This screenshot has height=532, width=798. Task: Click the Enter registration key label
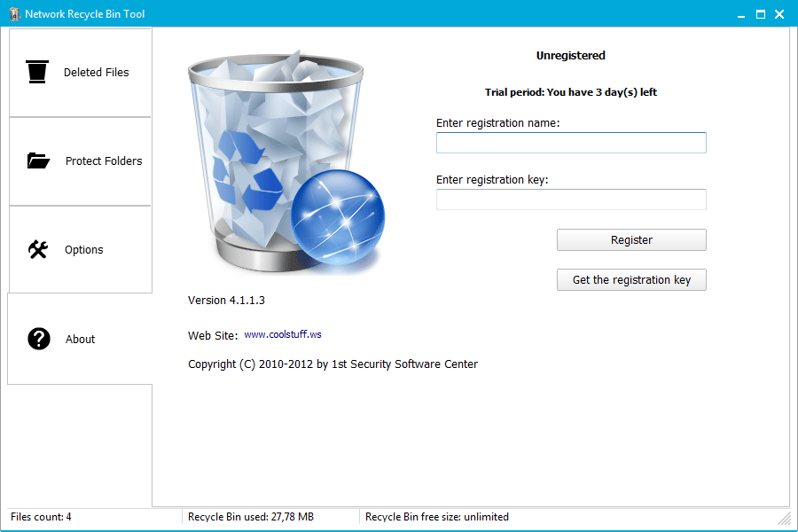tap(492, 180)
